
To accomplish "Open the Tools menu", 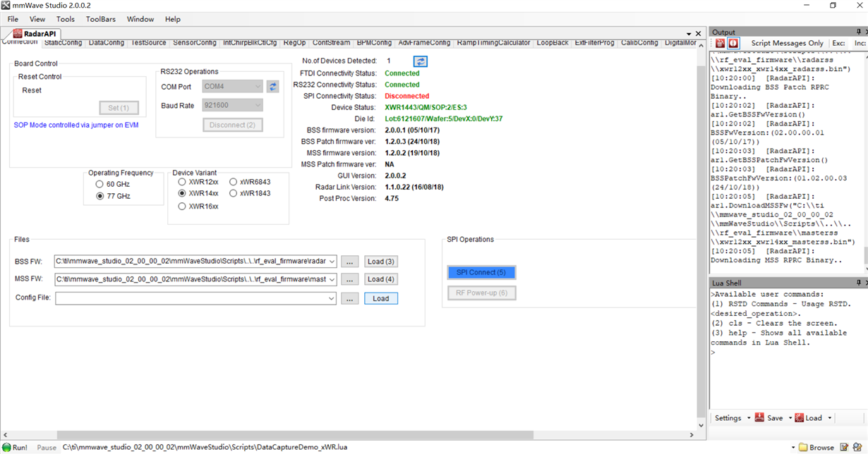I will pos(66,19).
